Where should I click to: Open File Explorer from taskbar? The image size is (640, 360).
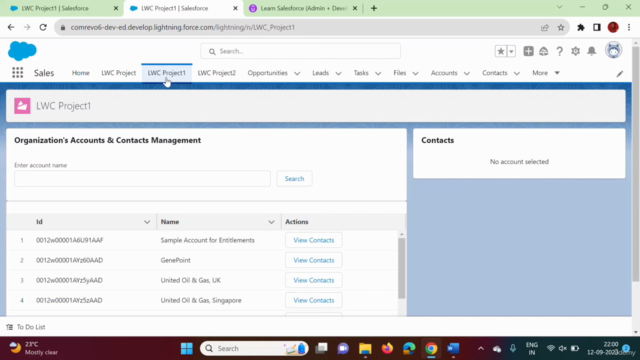point(365,348)
